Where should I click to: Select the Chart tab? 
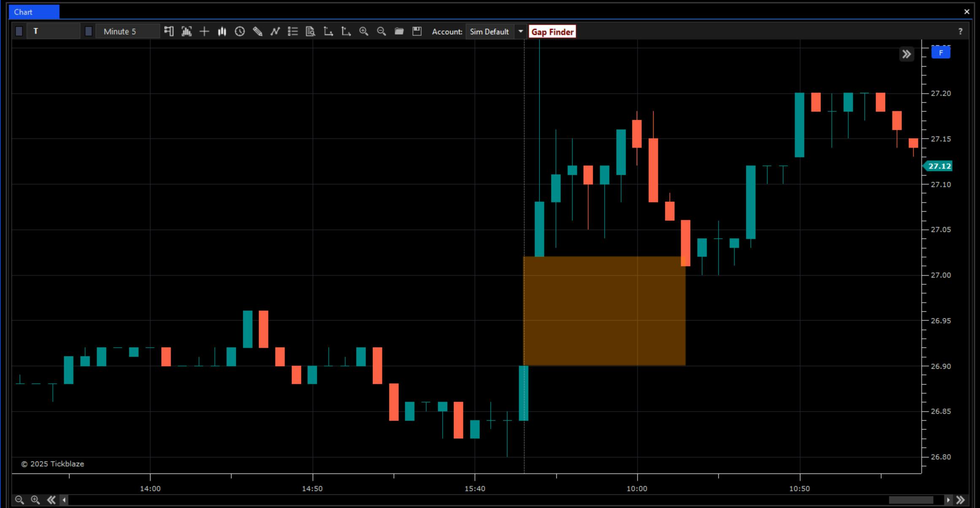[34, 12]
